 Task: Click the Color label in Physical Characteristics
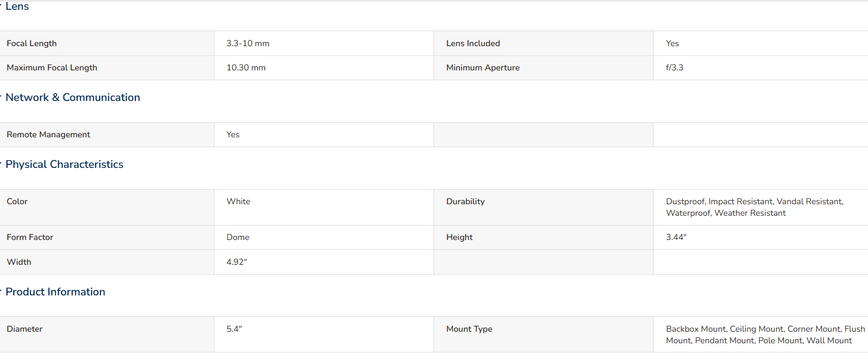(x=17, y=201)
